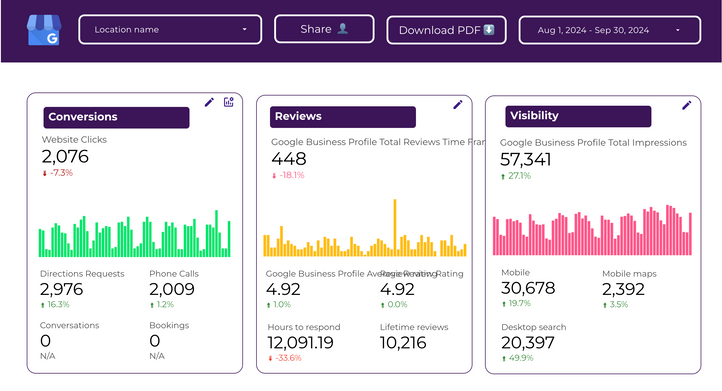
Task: Click the 0.0% change under the rating
Action: tap(394, 304)
